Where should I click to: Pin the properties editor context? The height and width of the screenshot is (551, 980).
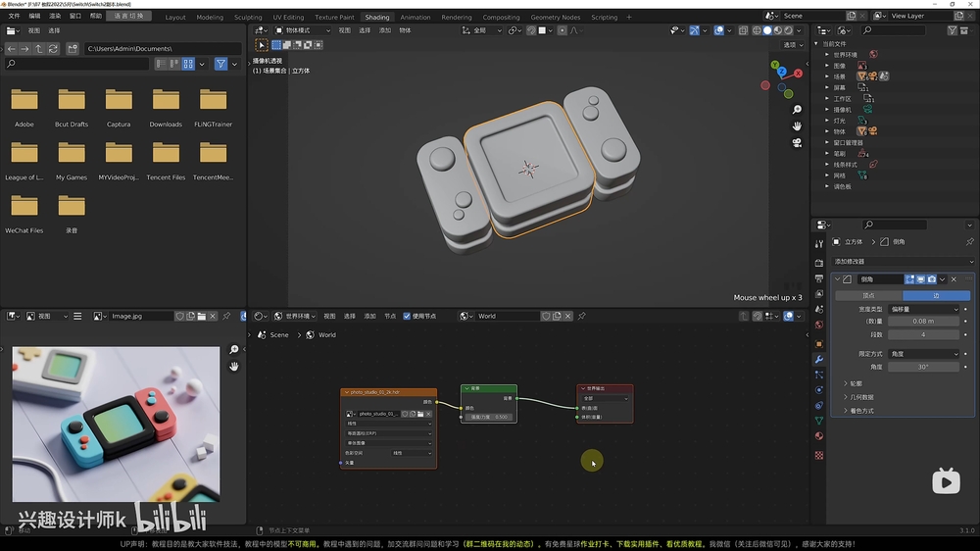click(969, 241)
